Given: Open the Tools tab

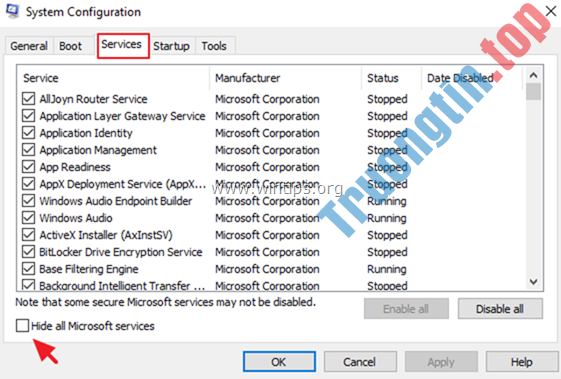Looking at the screenshot, I should click(x=214, y=46).
